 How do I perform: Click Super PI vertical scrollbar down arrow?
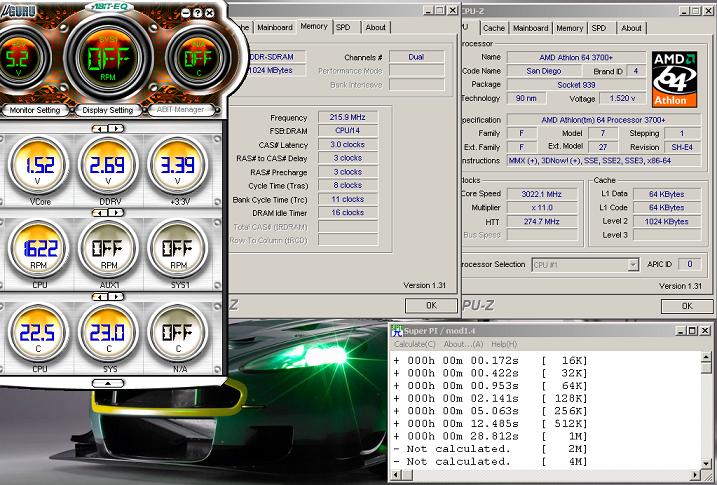point(706,465)
